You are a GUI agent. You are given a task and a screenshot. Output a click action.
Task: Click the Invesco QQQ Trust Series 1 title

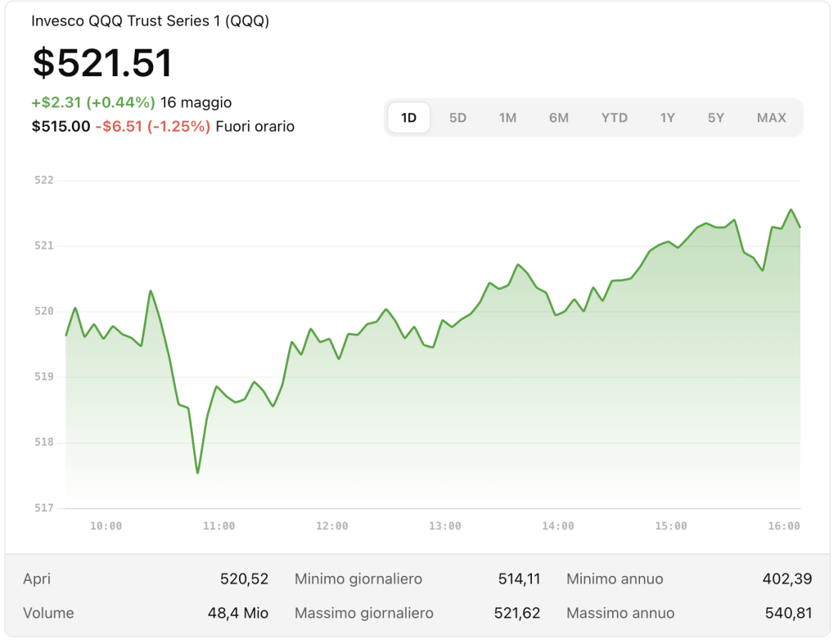(151, 20)
